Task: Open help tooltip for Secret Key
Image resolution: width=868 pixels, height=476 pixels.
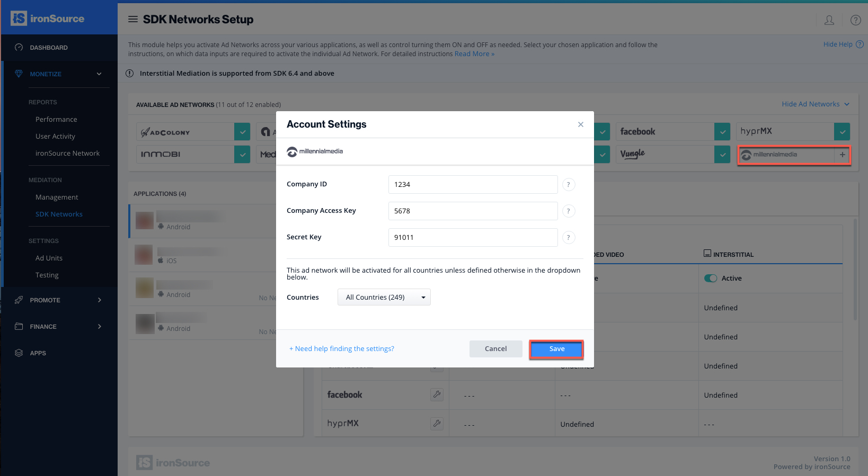Action: pos(568,237)
